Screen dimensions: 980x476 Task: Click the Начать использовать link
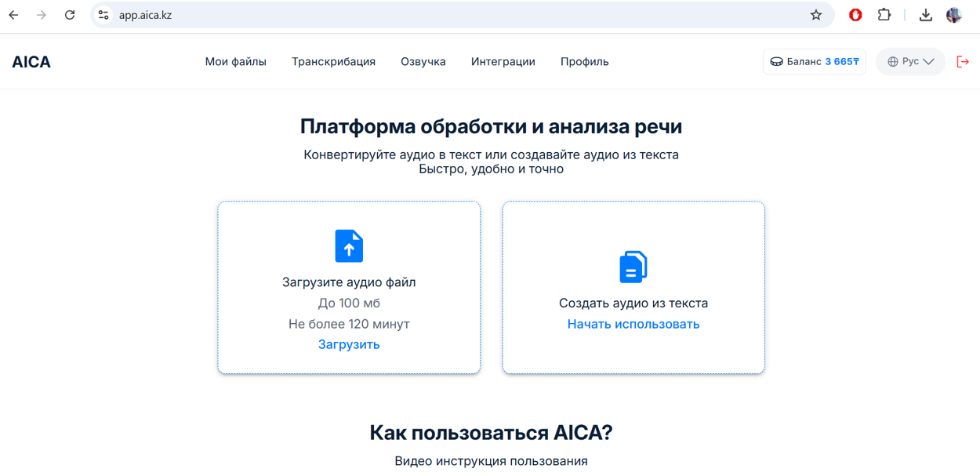click(633, 324)
